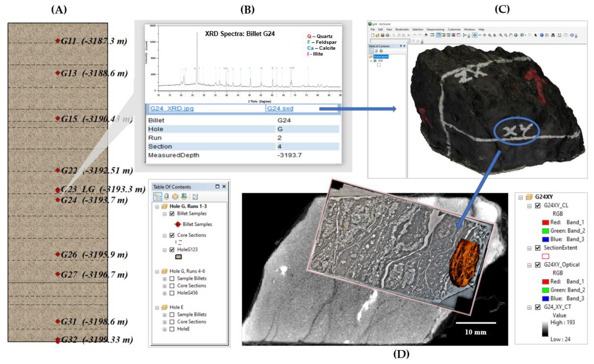Open the G24_XRD.jpg hyperlink

[172, 108]
